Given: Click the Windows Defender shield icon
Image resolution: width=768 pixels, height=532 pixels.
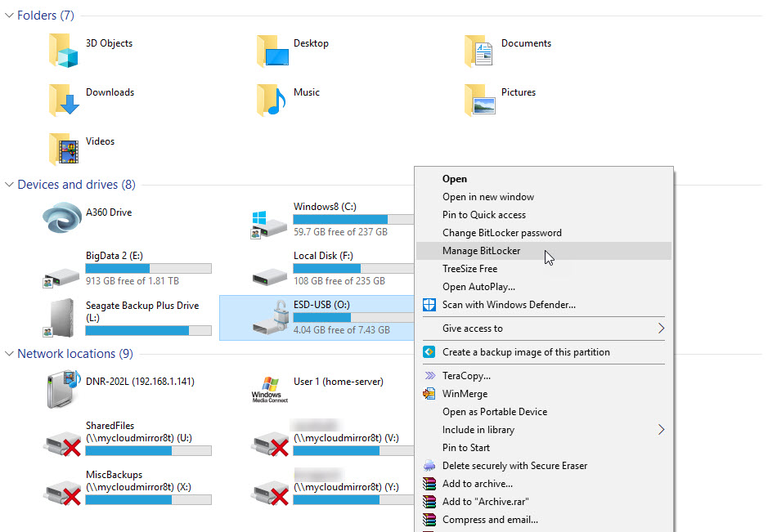Looking at the screenshot, I should 429,305.
